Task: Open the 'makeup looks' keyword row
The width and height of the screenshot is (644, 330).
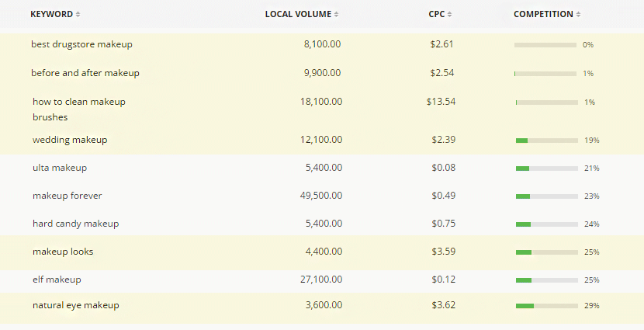Action: [x=322, y=252]
